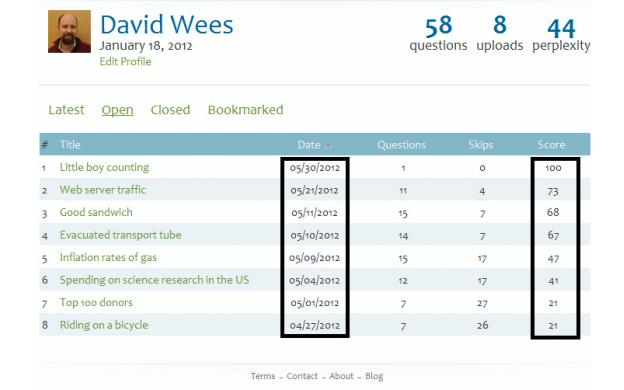This screenshot has width=624, height=390.
Task: Click skips value 27 for Top 100 donors
Action: tap(482, 303)
